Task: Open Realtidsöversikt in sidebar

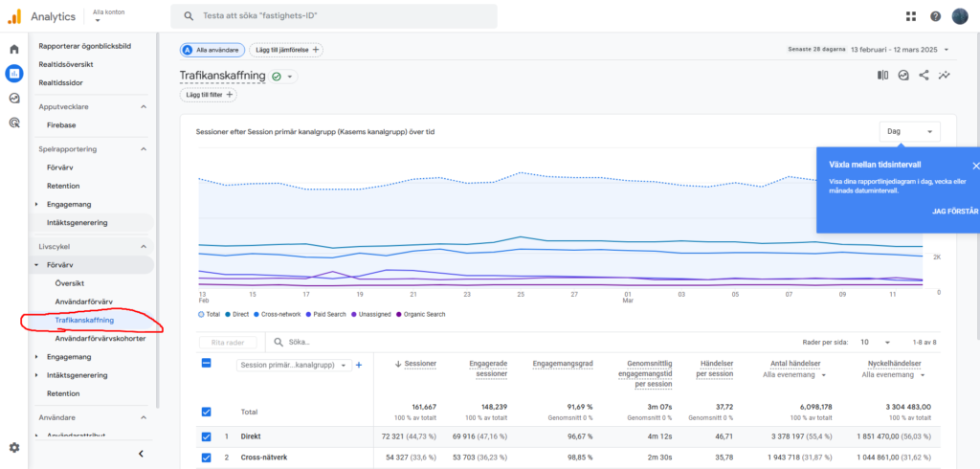Action: coord(66,64)
